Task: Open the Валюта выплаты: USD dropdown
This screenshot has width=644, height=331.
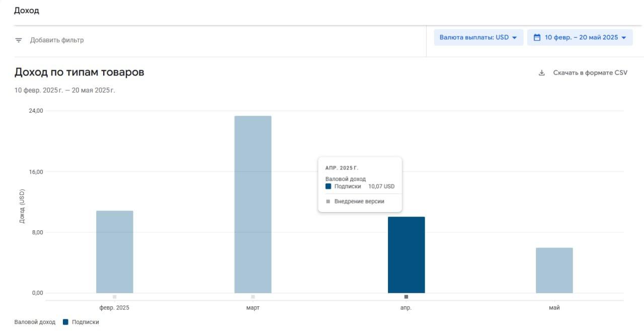Action: [x=478, y=38]
